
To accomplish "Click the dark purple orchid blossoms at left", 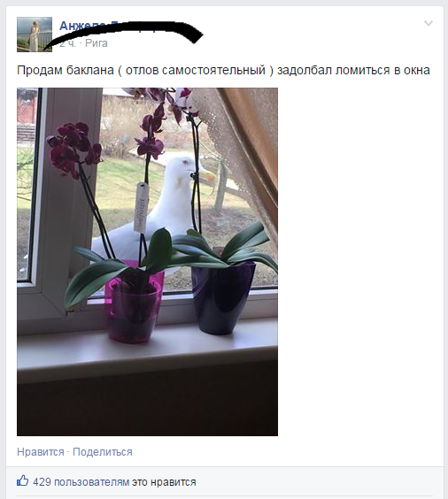I will coord(73,148).
